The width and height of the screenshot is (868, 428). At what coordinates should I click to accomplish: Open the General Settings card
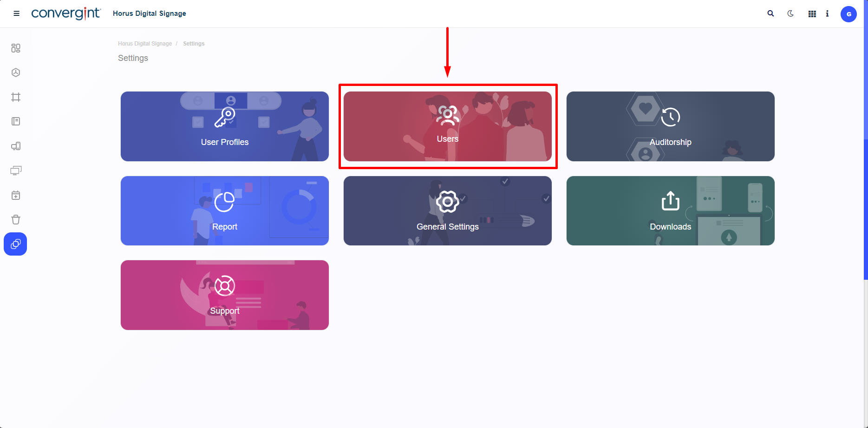[x=448, y=211]
